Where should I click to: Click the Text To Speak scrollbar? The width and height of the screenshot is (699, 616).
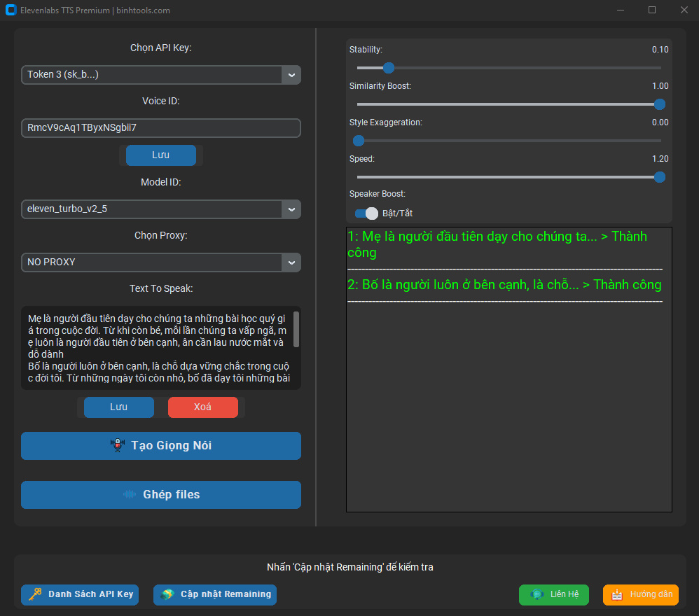click(x=296, y=329)
